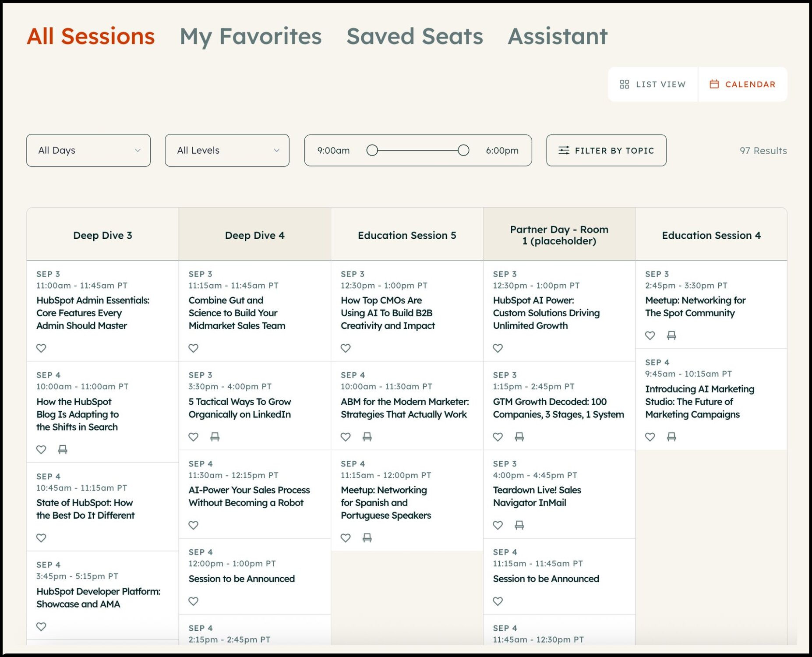Select the Deep Dive 4 column header
The height and width of the screenshot is (657, 812).
(254, 235)
